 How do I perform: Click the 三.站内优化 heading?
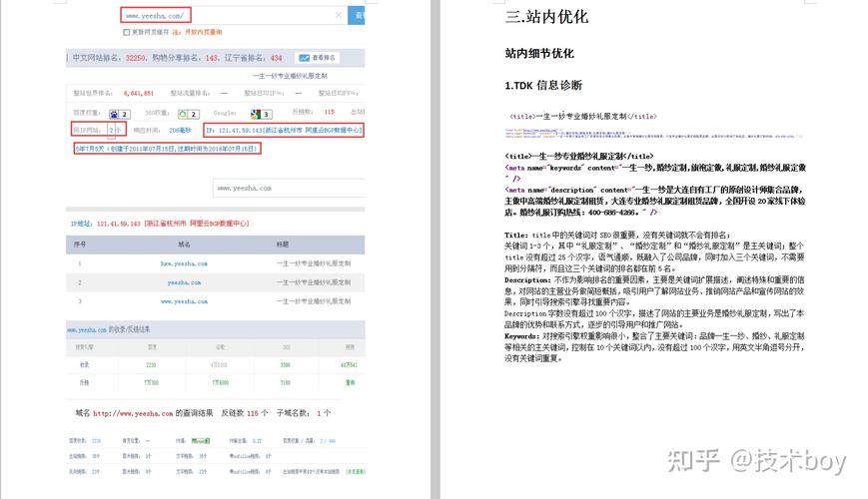(x=546, y=17)
